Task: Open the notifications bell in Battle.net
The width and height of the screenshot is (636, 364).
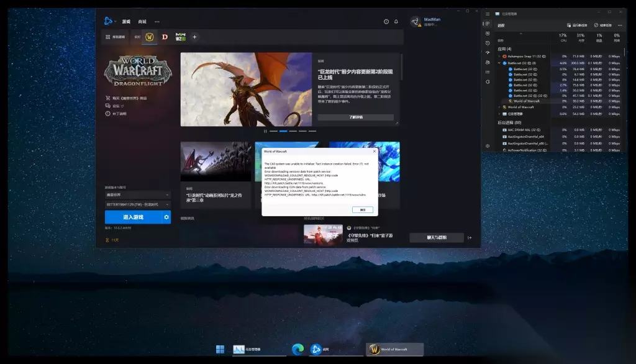Action: (x=396, y=22)
